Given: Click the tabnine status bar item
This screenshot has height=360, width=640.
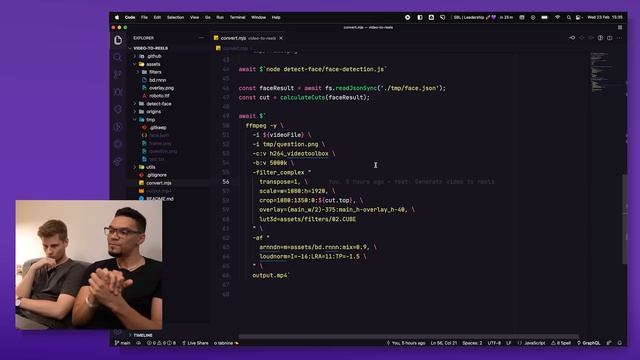Looking at the screenshot, I should click(x=226, y=343).
